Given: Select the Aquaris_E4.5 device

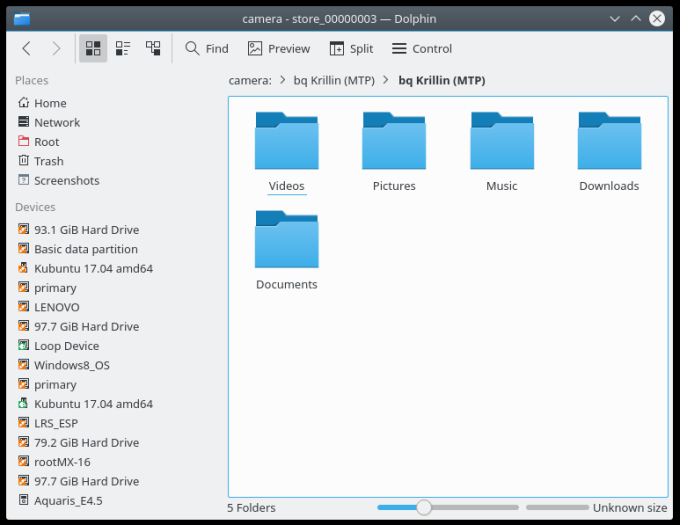Looking at the screenshot, I should coord(68,500).
